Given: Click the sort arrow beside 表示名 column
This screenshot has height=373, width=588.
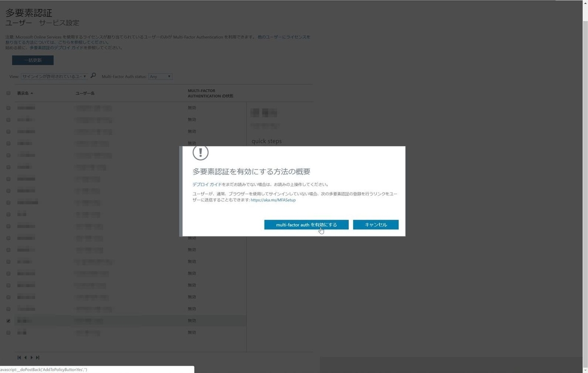Looking at the screenshot, I should point(32,93).
